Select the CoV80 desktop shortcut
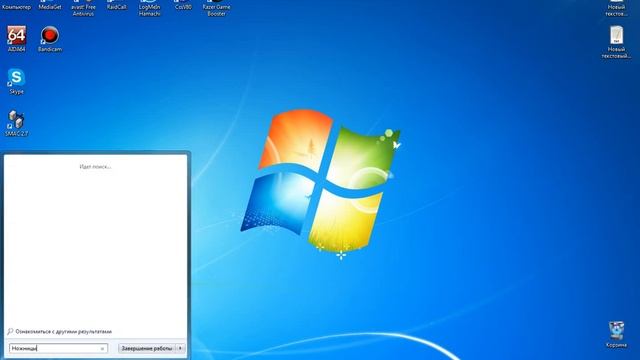This screenshot has height=360, width=640. pyautogui.click(x=183, y=5)
